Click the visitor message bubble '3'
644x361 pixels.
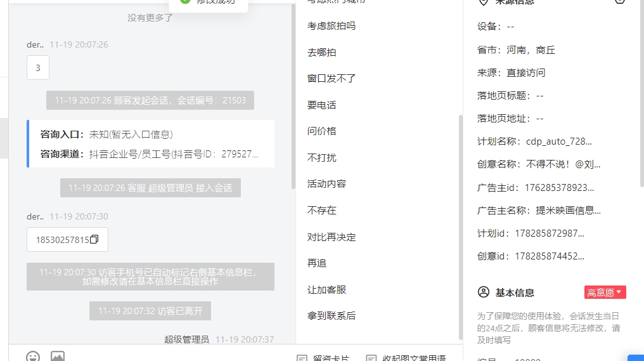38,68
